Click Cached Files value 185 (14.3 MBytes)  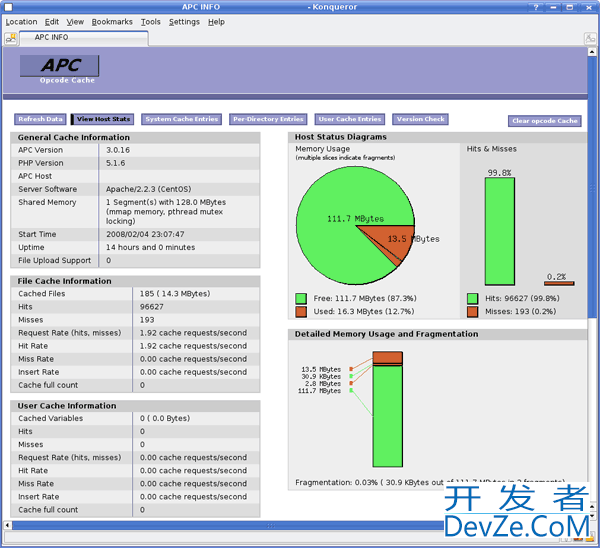[x=175, y=294]
